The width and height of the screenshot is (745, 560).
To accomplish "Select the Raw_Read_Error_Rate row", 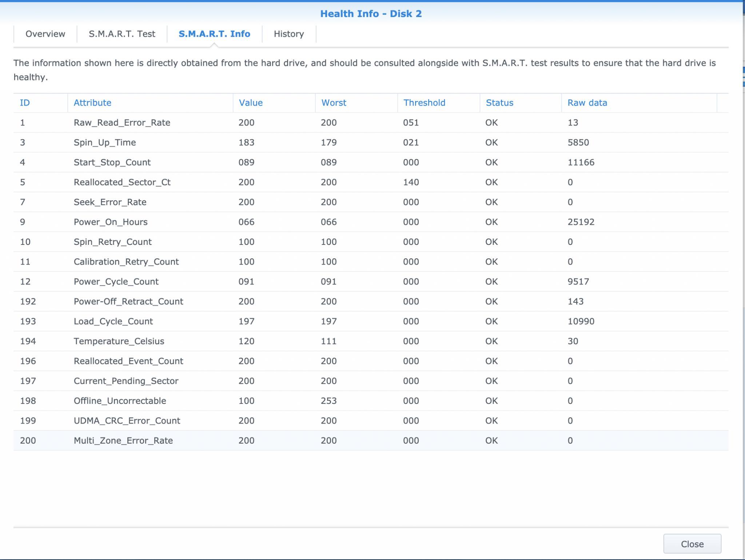I will tap(371, 123).
